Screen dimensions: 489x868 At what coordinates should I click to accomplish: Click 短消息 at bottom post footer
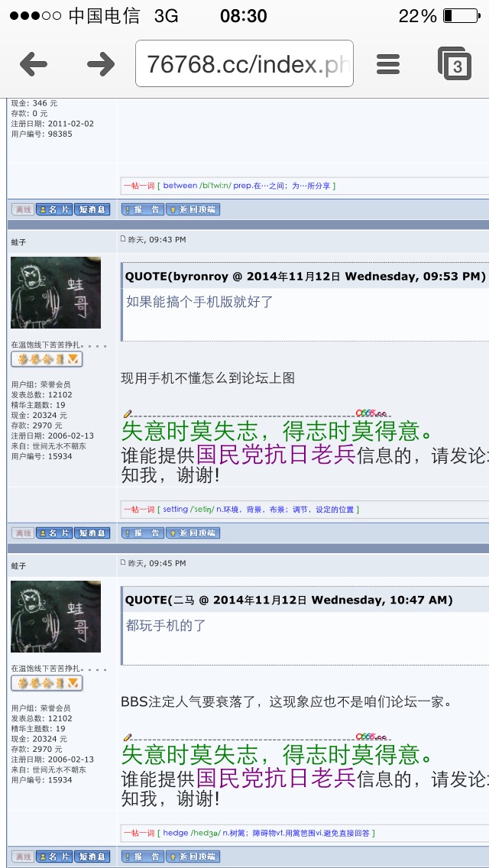coord(92,857)
